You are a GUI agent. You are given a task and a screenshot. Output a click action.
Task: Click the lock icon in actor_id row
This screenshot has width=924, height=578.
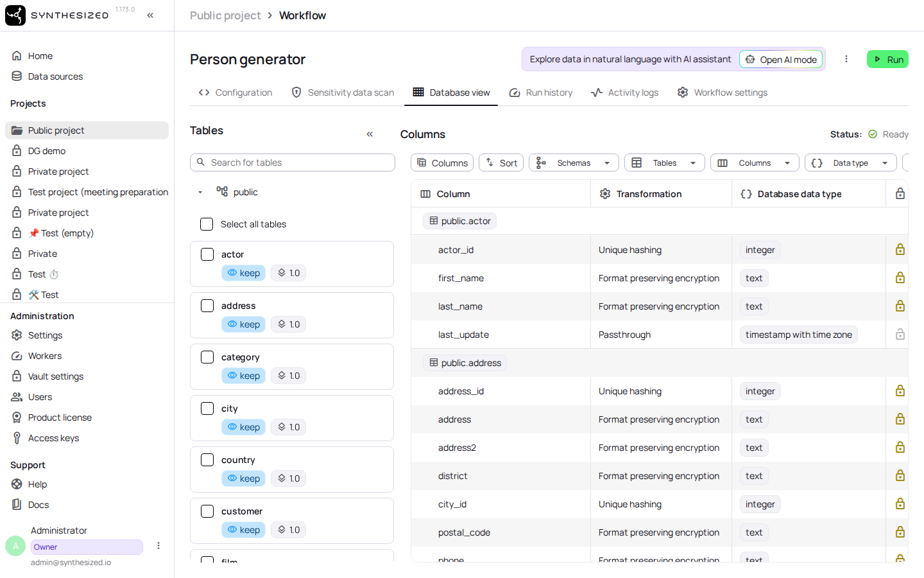click(900, 250)
